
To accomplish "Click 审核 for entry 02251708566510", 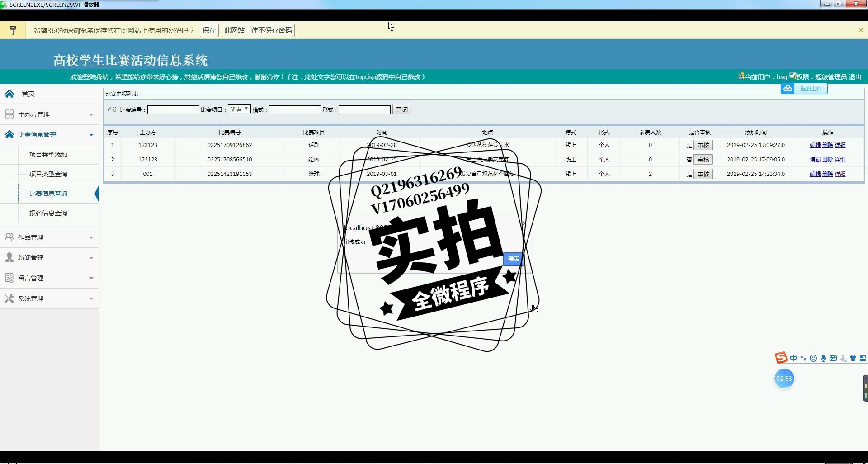I will [x=703, y=160].
